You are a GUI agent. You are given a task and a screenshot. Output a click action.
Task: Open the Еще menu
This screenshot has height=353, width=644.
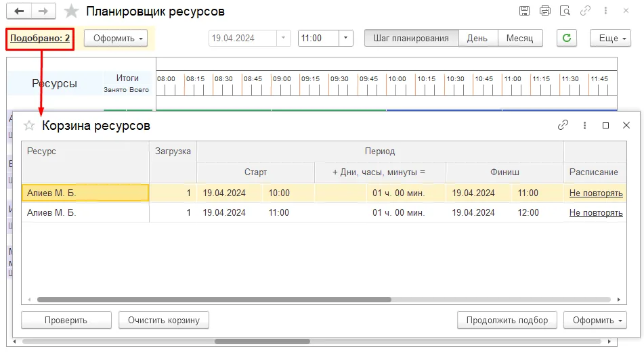pyautogui.click(x=610, y=38)
